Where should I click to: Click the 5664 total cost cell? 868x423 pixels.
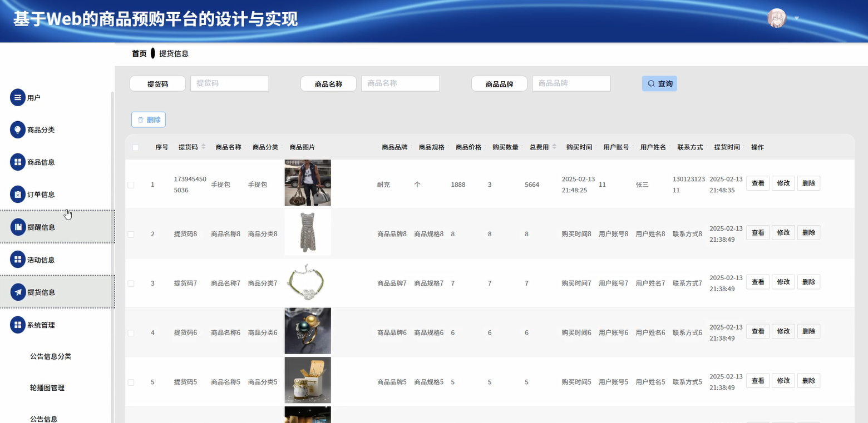click(x=532, y=185)
